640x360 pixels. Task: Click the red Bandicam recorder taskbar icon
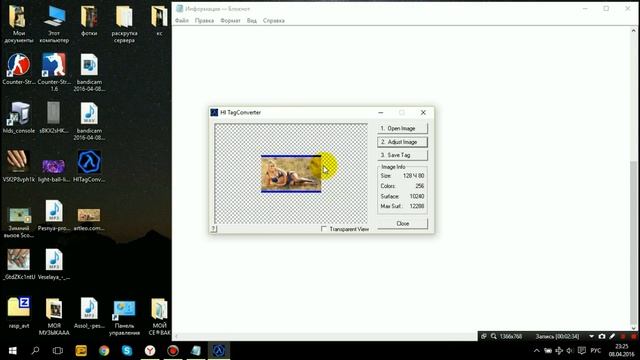click(x=173, y=351)
